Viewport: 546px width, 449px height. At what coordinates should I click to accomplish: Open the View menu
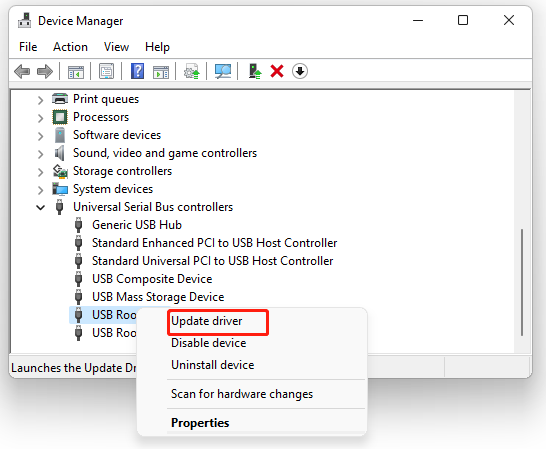(x=116, y=47)
